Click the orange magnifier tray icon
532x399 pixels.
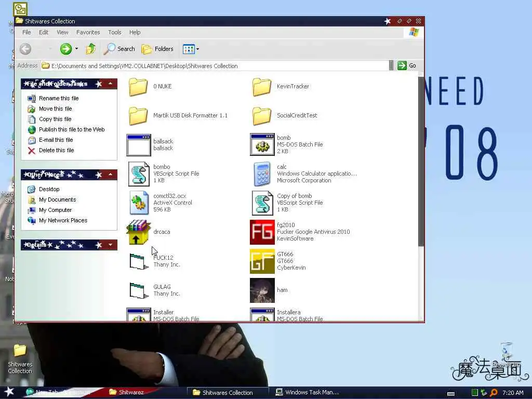494,393
